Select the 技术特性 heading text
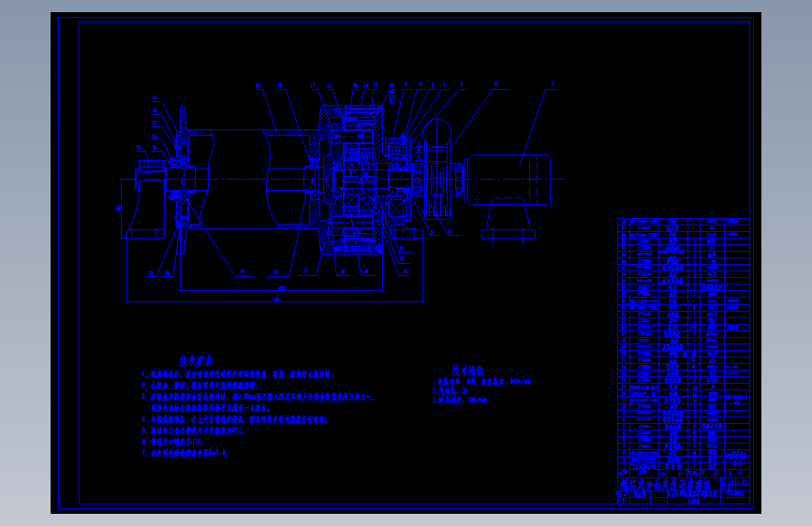Image resolution: width=812 pixels, height=526 pixels. pos(467,371)
